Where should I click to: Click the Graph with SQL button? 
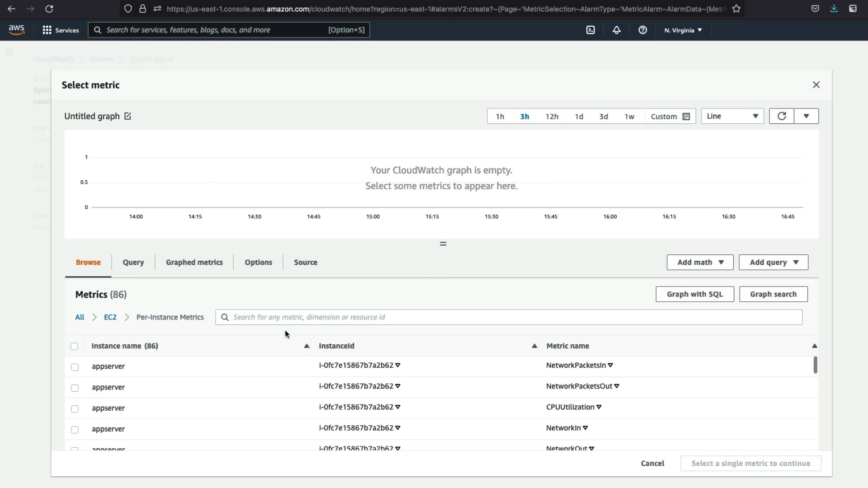[x=694, y=294]
